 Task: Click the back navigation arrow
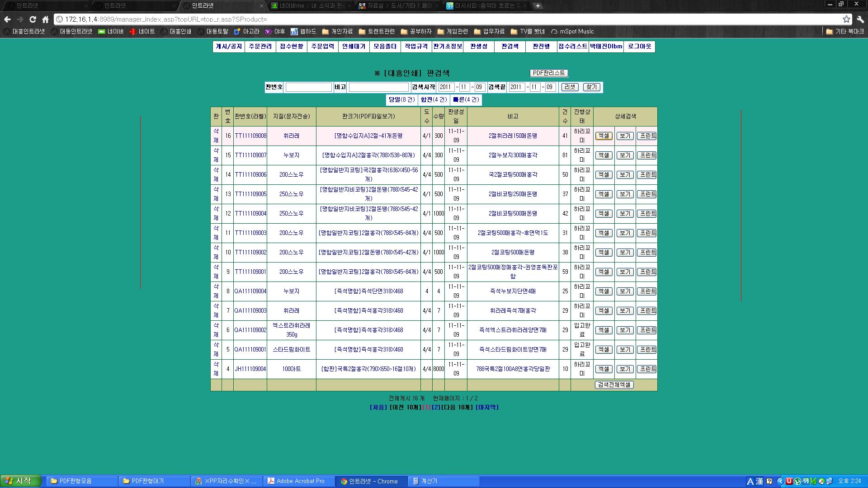(x=7, y=19)
